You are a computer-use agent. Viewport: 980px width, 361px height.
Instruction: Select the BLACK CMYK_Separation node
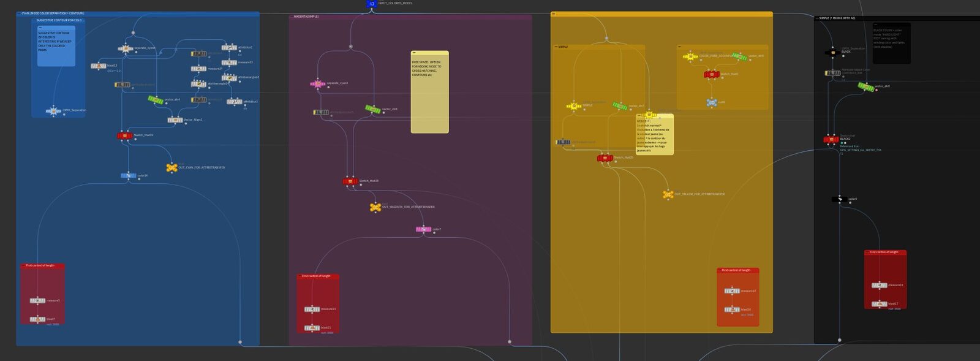[x=833, y=52]
